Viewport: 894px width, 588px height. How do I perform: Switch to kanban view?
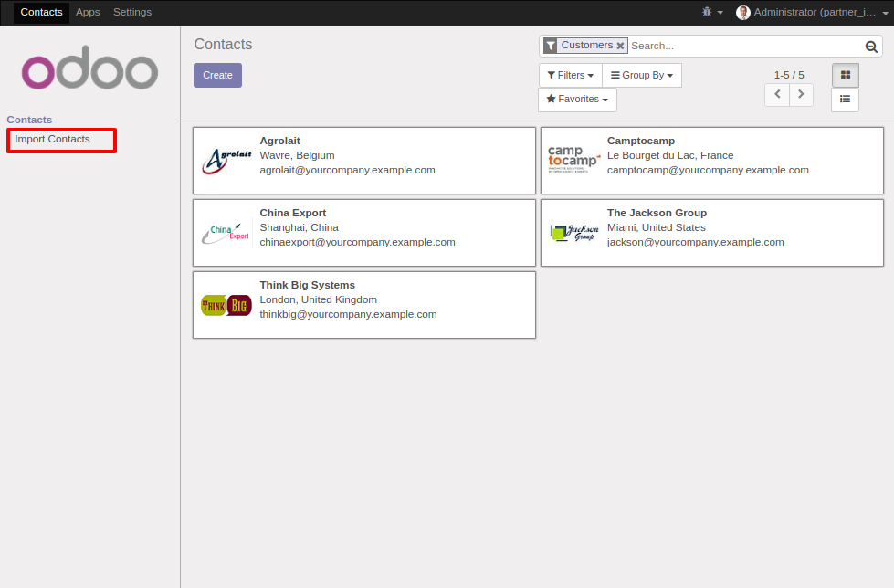click(845, 76)
